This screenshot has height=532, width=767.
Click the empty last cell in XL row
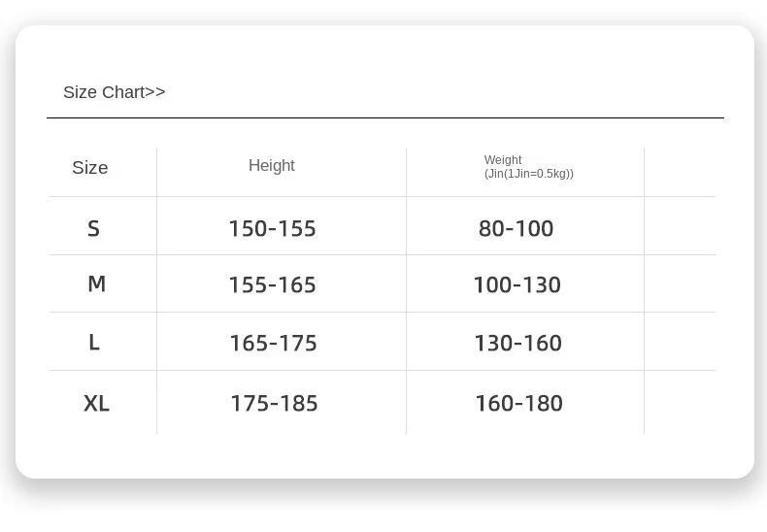(x=680, y=402)
